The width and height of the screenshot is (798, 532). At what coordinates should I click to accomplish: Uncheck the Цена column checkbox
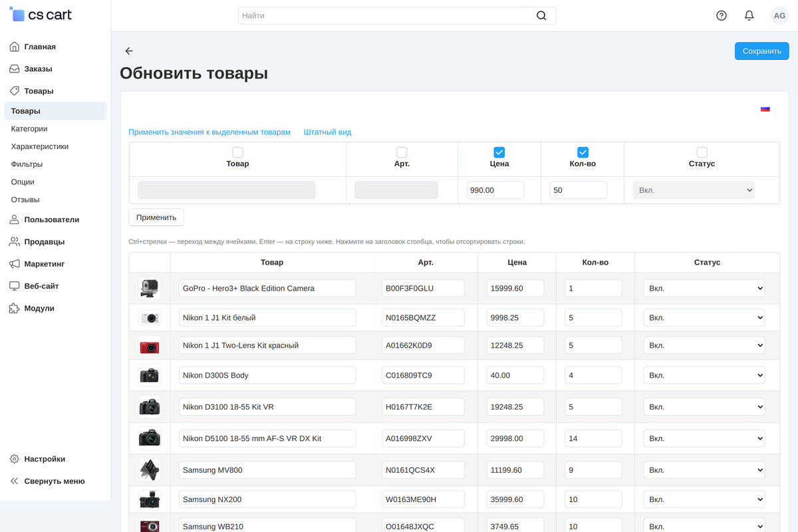point(499,152)
